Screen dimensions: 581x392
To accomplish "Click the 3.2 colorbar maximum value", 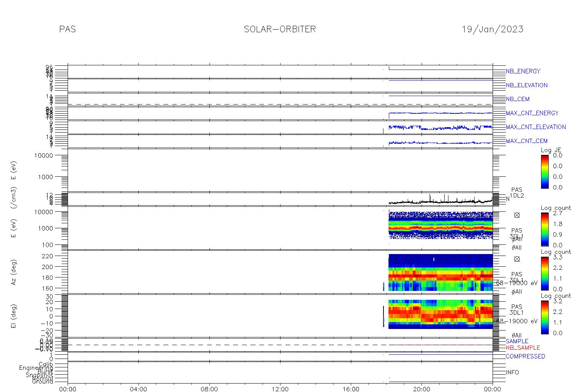I will coord(558,301).
